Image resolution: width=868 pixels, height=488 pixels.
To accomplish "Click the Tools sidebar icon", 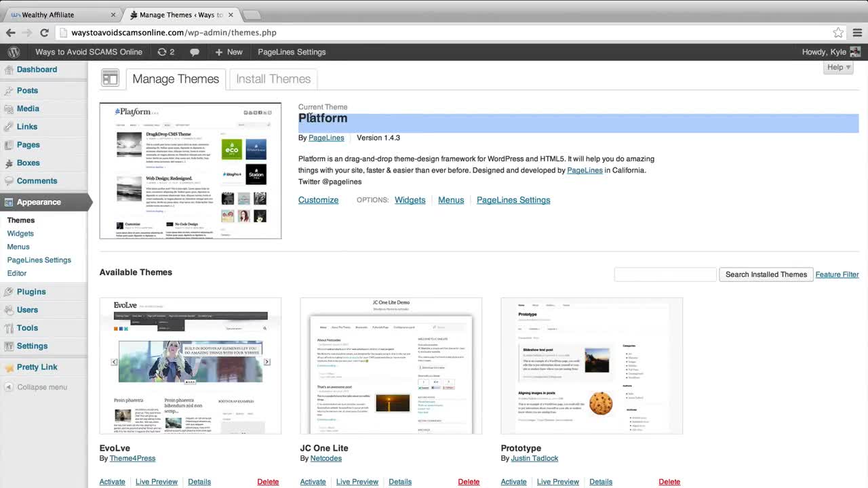I will 8,328.
